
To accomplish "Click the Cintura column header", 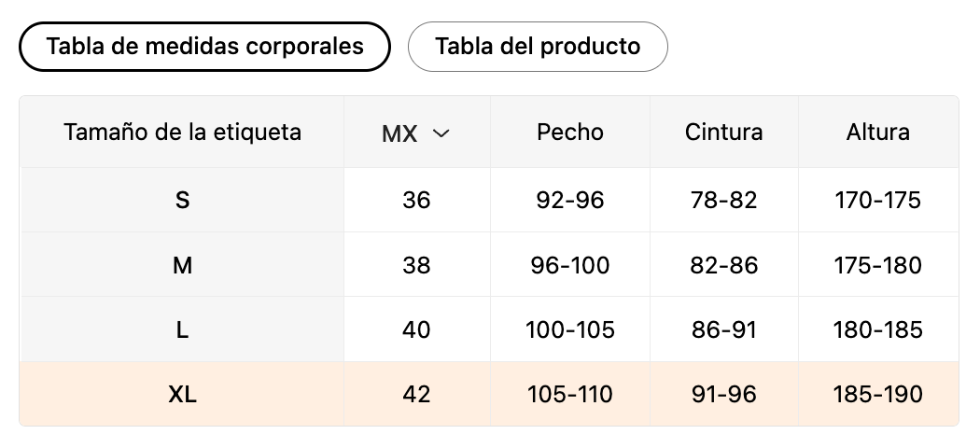I will 723,133.
